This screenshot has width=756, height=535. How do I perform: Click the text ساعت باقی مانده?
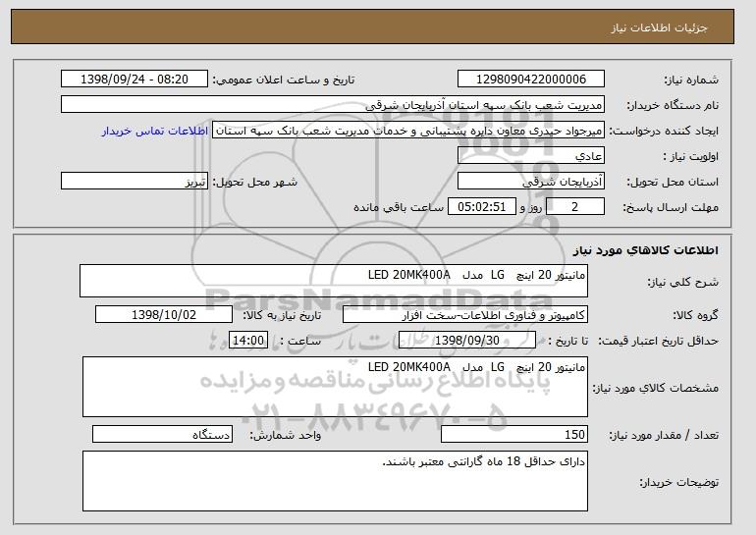click(x=399, y=207)
